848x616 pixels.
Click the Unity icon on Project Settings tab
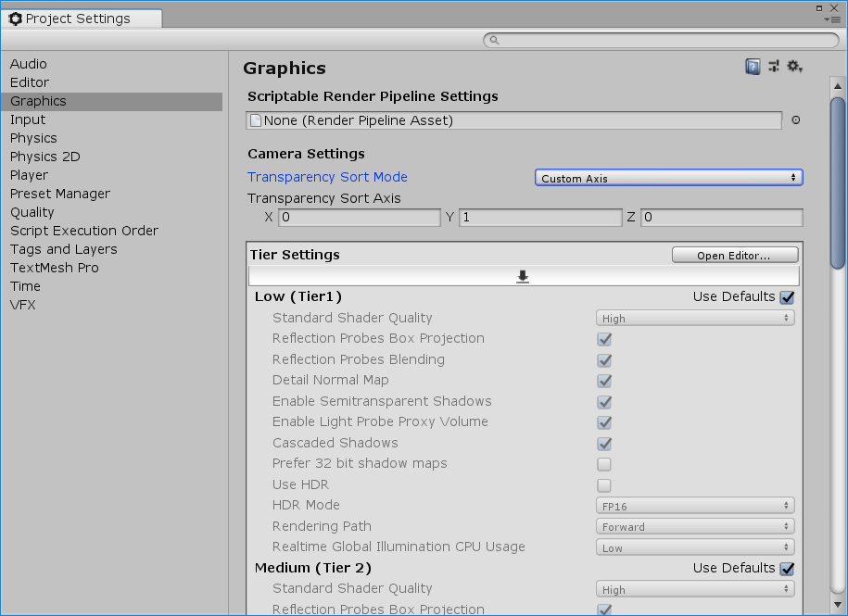point(16,19)
